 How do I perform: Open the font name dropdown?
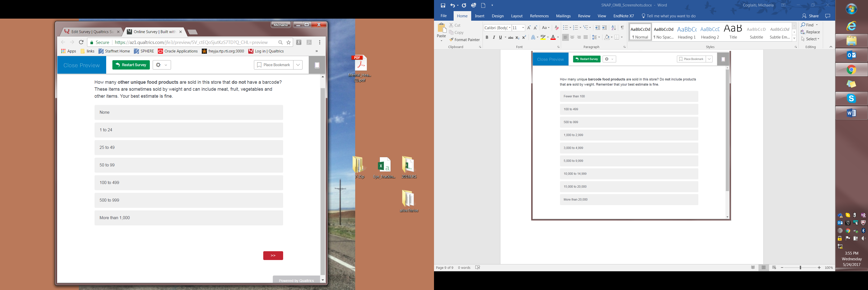tap(509, 28)
